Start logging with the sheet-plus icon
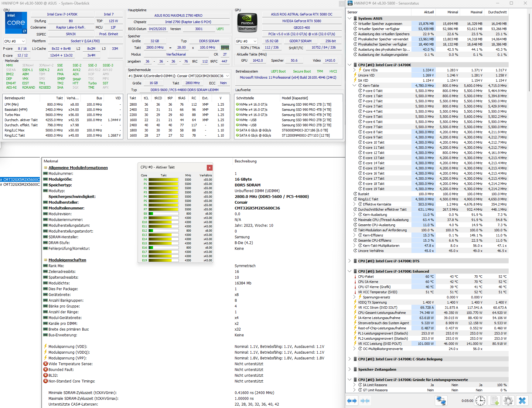Viewport: 532px width, 408px height. click(x=495, y=401)
